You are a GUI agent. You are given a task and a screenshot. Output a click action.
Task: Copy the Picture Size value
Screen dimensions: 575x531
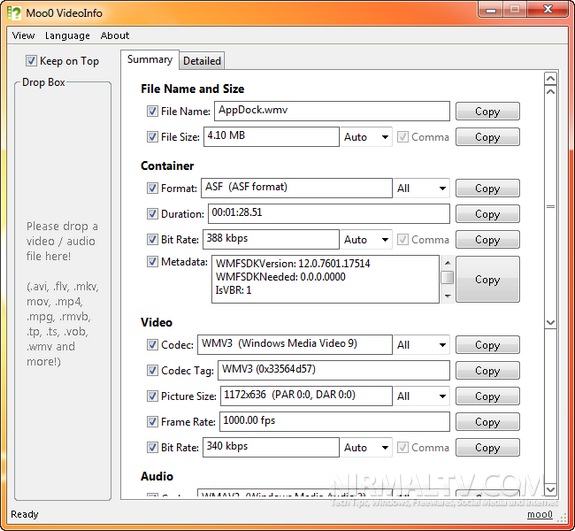pos(487,396)
